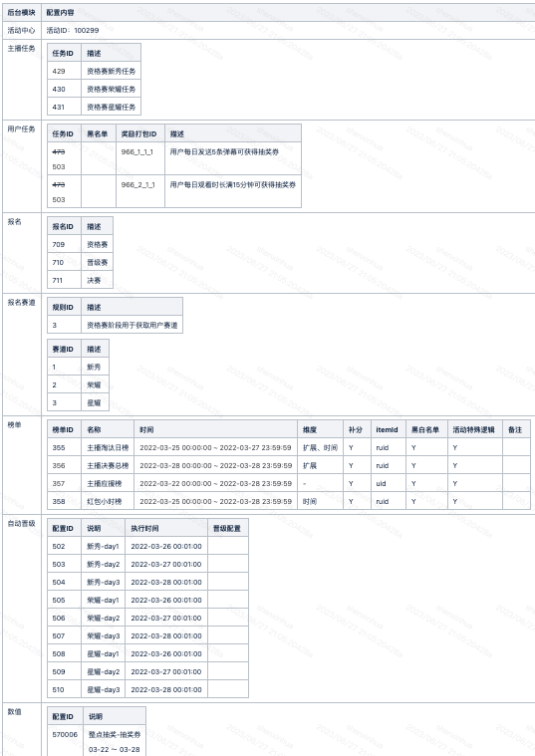Click 主播任务 module label

[x=21, y=48]
